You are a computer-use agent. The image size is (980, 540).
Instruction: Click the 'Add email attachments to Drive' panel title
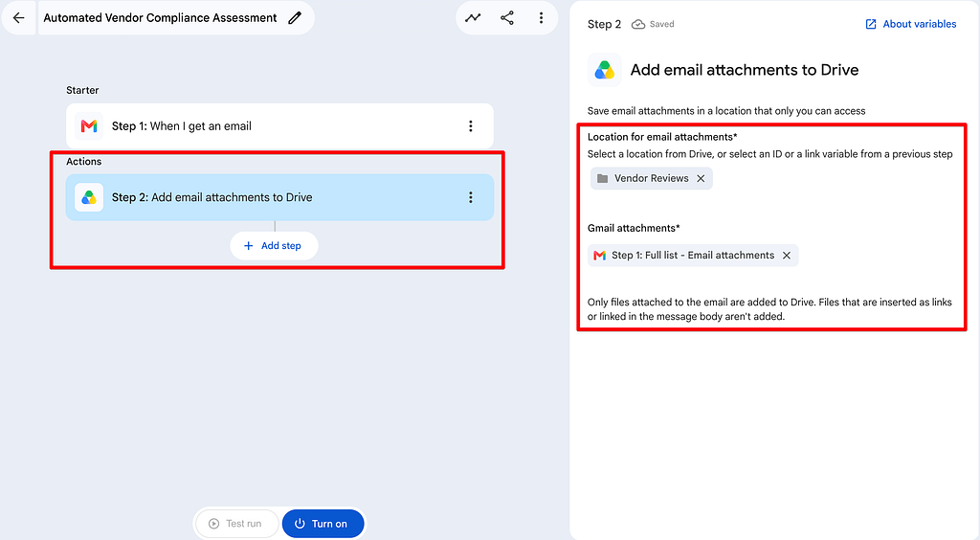coord(745,70)
